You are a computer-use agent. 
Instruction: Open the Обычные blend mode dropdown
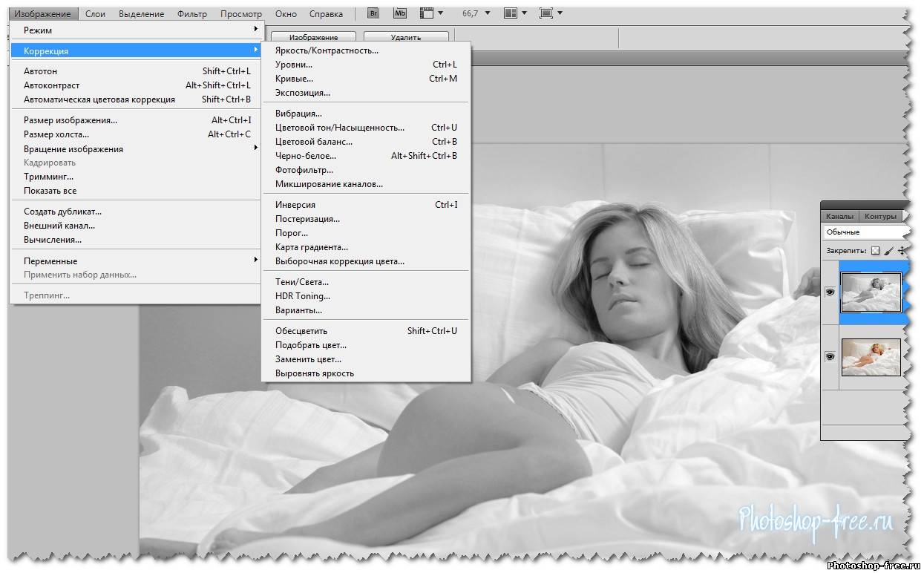865,232
